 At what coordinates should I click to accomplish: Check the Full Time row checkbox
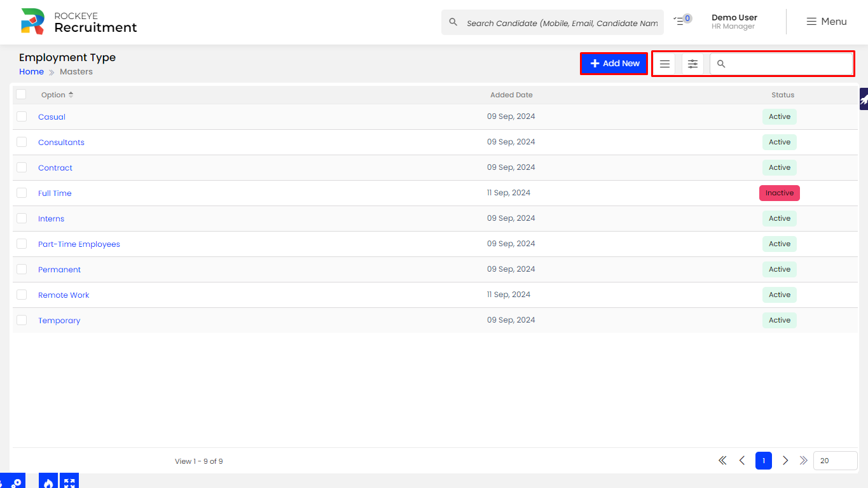(x=22, y=193)
